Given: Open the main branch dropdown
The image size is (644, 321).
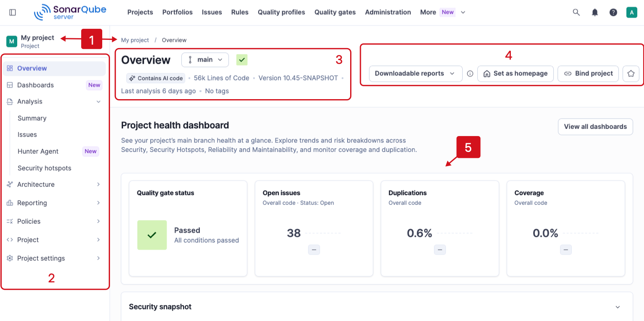Looking at the screenshot, I should pos(205,60).
